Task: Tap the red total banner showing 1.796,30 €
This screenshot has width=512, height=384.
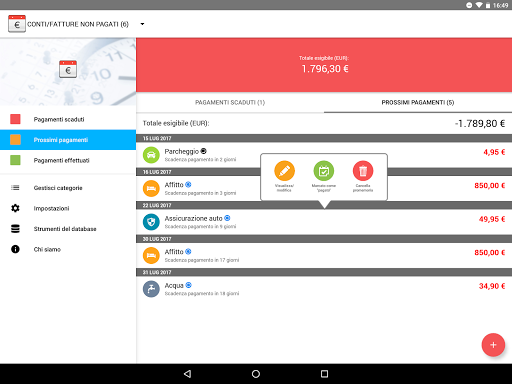Action: pyautogui.click(x=324, y=65)
